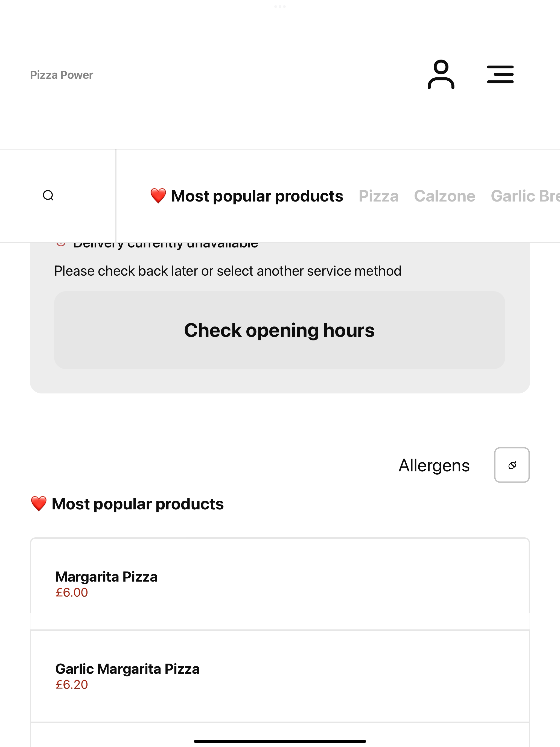560x747 pixels.
Task: Tap the home indicator bar at bottom
Action: point(280,741)
